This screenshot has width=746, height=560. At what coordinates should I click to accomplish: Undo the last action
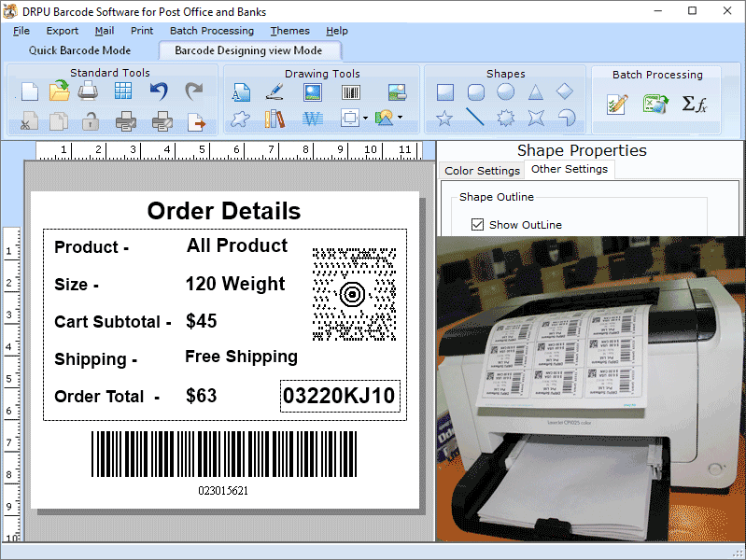coord(159,91)
